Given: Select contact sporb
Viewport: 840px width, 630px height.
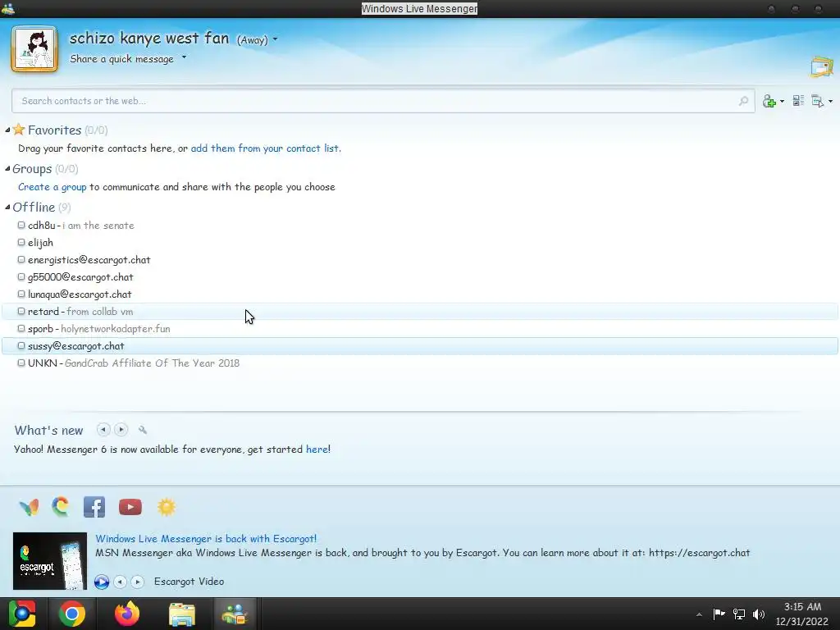Looking at the screenshot, I should [x=420, y=328].
